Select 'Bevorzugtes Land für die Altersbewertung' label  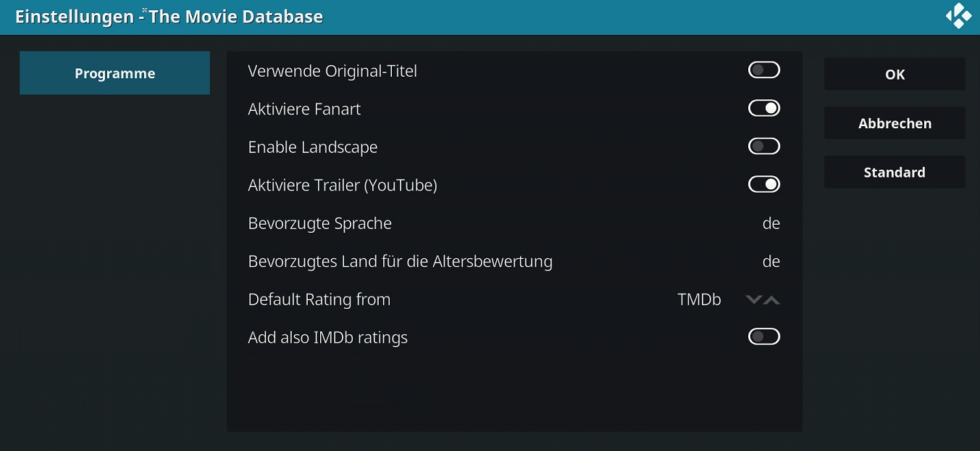(400, 261)
